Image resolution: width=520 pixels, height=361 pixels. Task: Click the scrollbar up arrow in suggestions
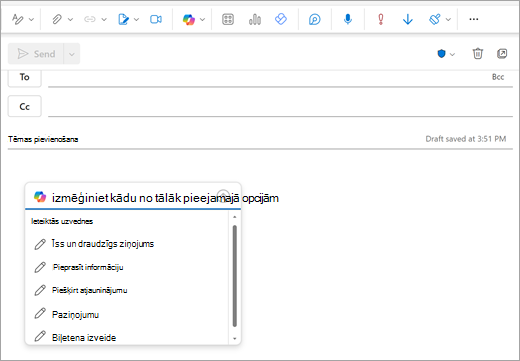tap(235, 217)
